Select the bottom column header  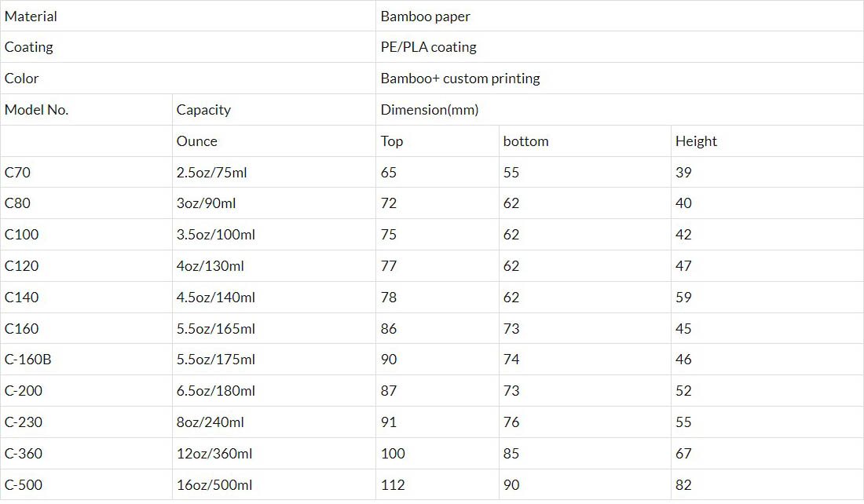[x=525, y=141]
